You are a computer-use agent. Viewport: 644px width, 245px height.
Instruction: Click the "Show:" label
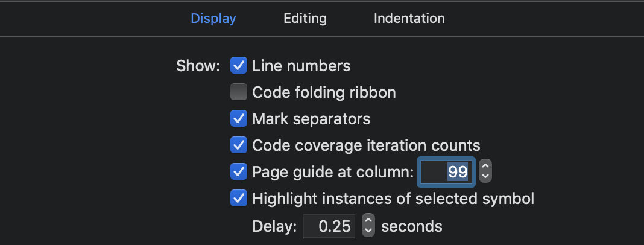[x=198, y=65]
